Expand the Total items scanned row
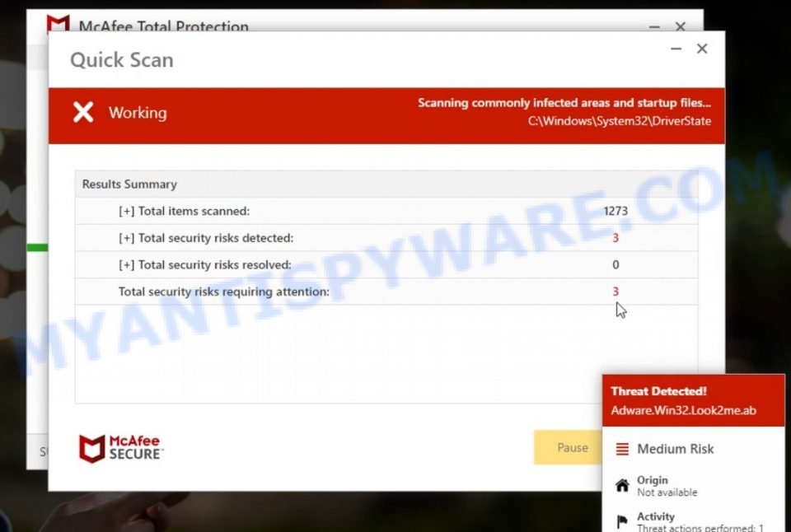 127,211
